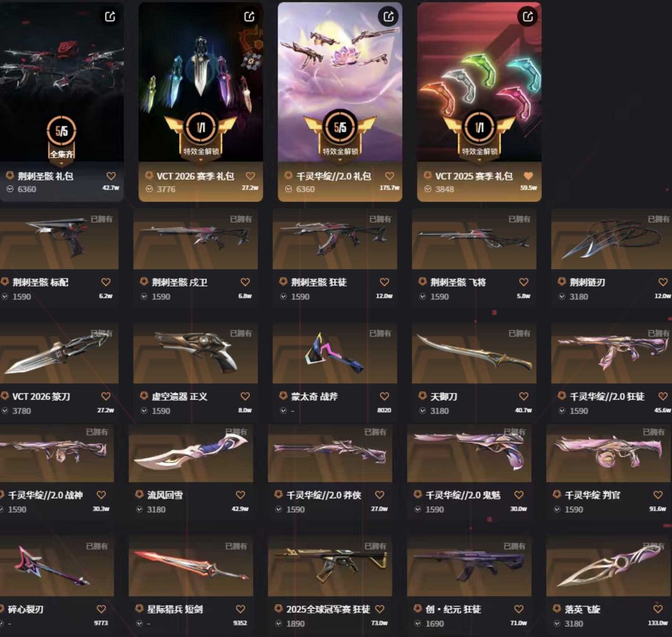The image size is (672, 637).
Task: Share the 荆刺圣骸 礼包 bundle card
Action: 110,17
